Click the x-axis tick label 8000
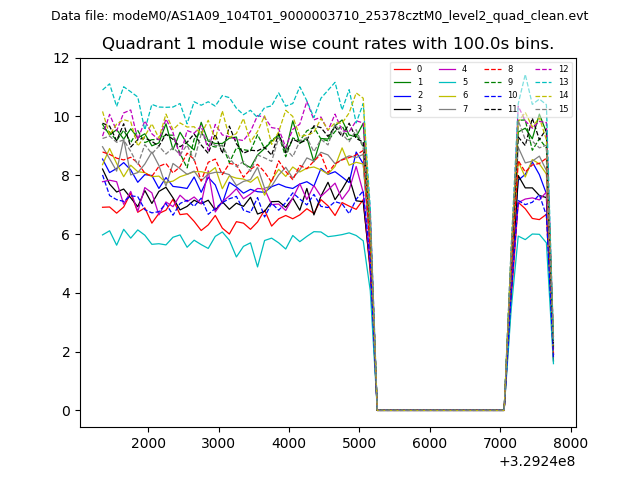This screenshot has height=480, width=640. pyautogui.click(x=570, y=444)
